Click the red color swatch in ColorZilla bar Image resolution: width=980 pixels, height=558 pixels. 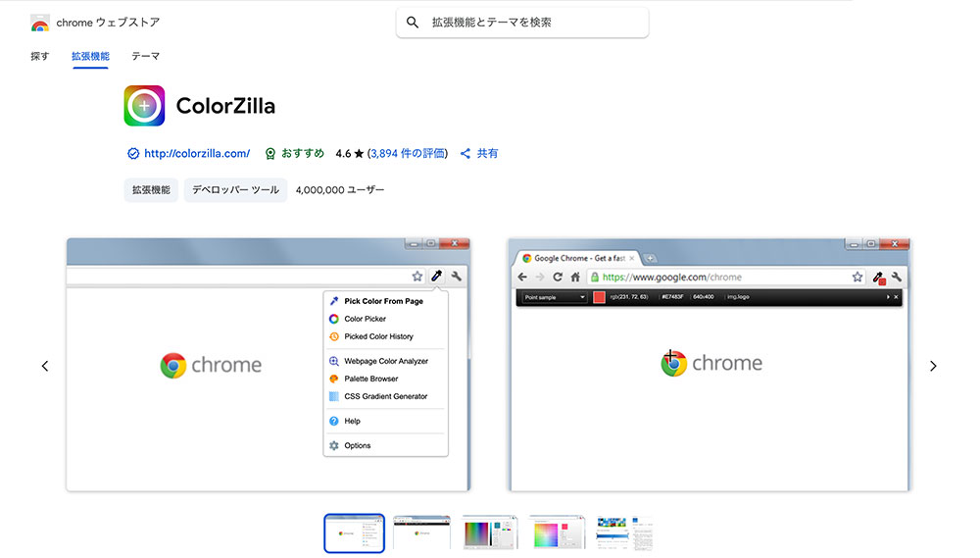click(x=599, y=297)
